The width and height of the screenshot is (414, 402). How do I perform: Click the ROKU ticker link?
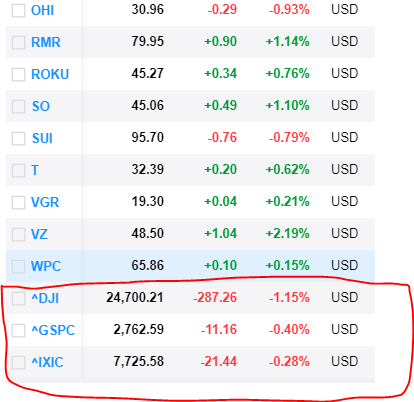[x=50, y=74]
